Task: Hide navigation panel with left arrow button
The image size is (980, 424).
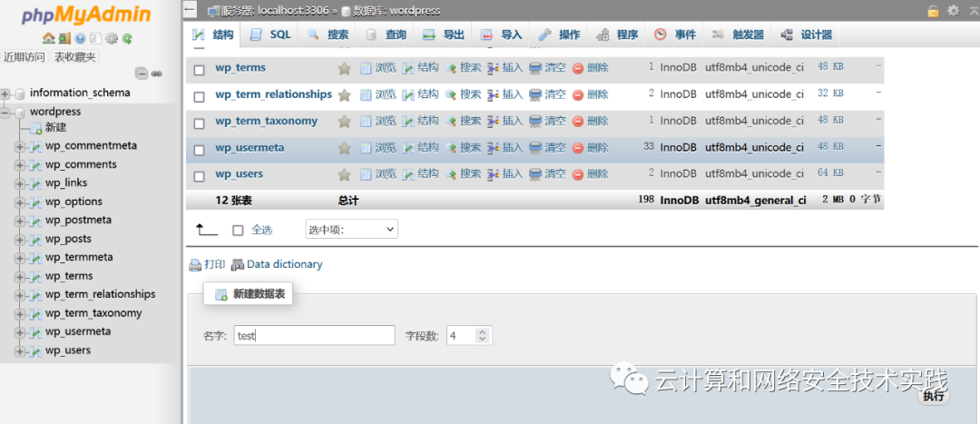Action: (190, 10)
